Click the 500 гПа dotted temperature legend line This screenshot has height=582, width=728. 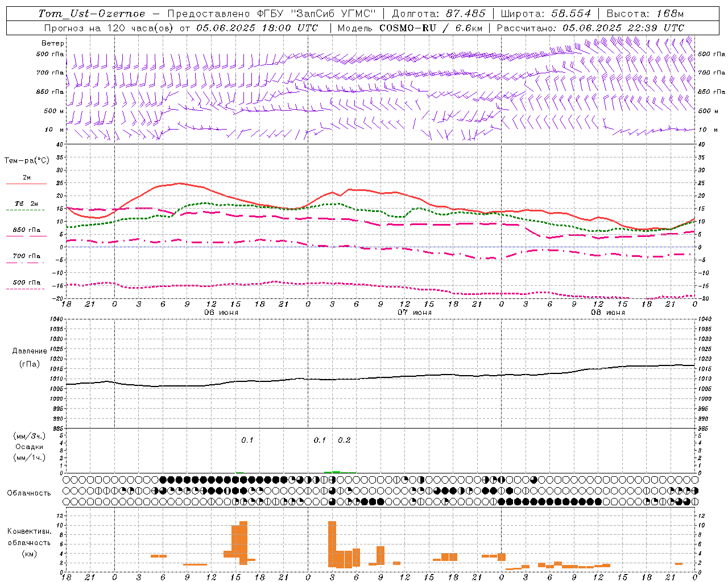click(26, 289)
